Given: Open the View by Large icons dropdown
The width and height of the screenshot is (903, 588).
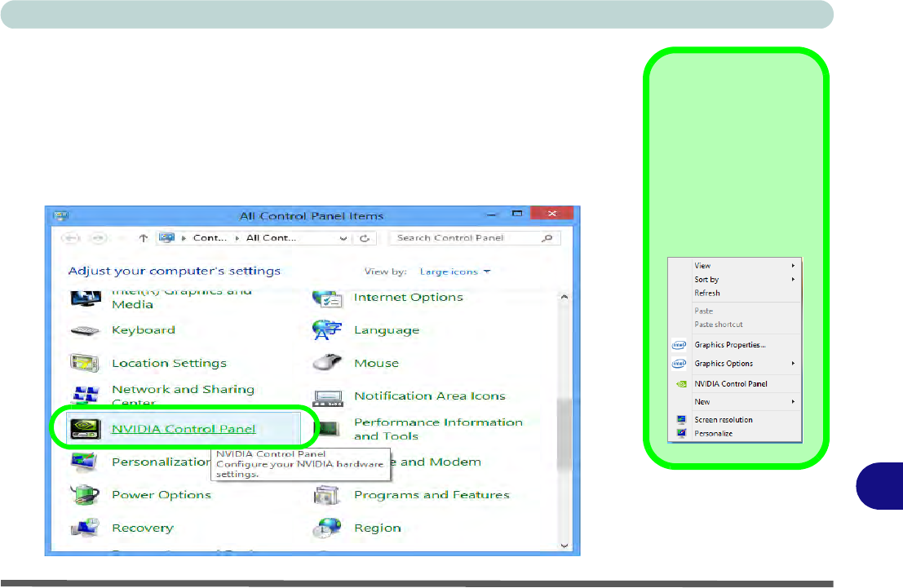Looking at the screenshot, I should (455, 272).
